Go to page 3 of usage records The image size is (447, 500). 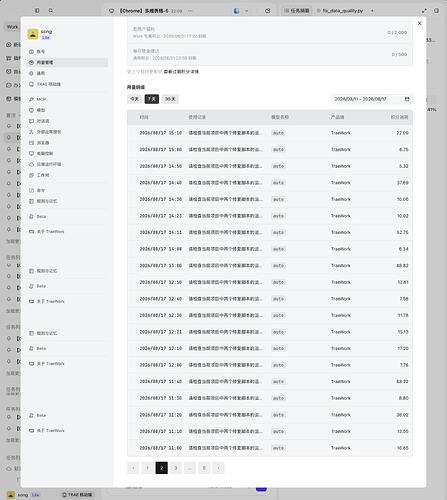pos(176,468)
